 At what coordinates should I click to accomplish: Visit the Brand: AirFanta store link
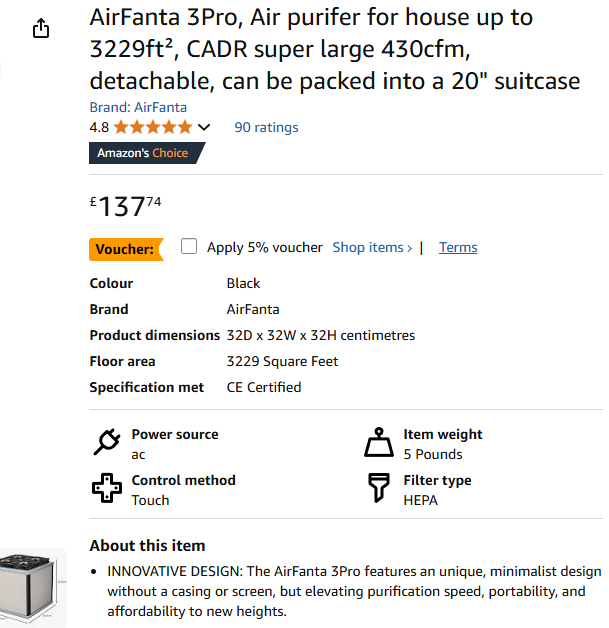point(138,107)
